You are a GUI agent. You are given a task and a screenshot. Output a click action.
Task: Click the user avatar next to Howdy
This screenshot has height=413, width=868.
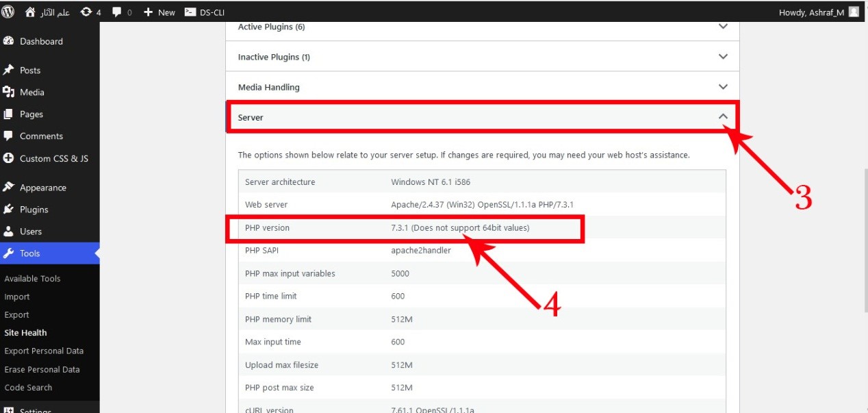(854, 12)
